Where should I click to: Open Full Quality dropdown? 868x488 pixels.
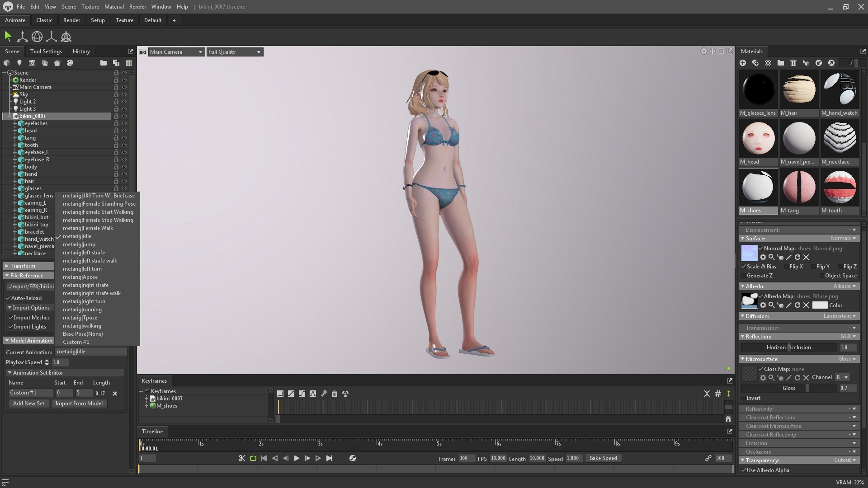coord(235,52)
